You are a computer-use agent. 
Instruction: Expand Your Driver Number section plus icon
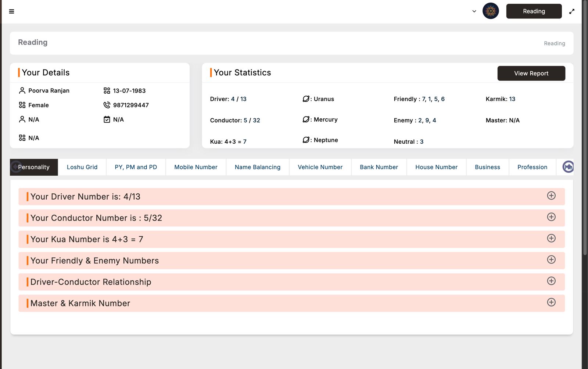[x=551, y=196]
